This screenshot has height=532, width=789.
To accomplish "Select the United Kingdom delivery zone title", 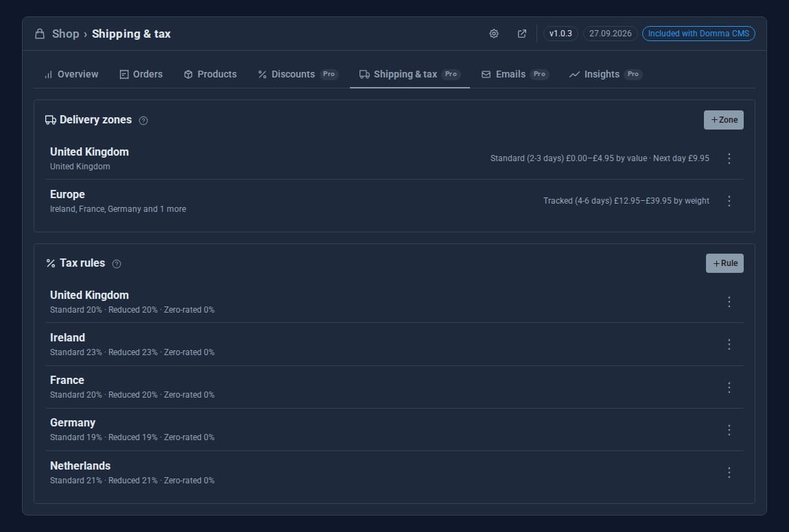I will pyautogui.click(x=90, y=152).
